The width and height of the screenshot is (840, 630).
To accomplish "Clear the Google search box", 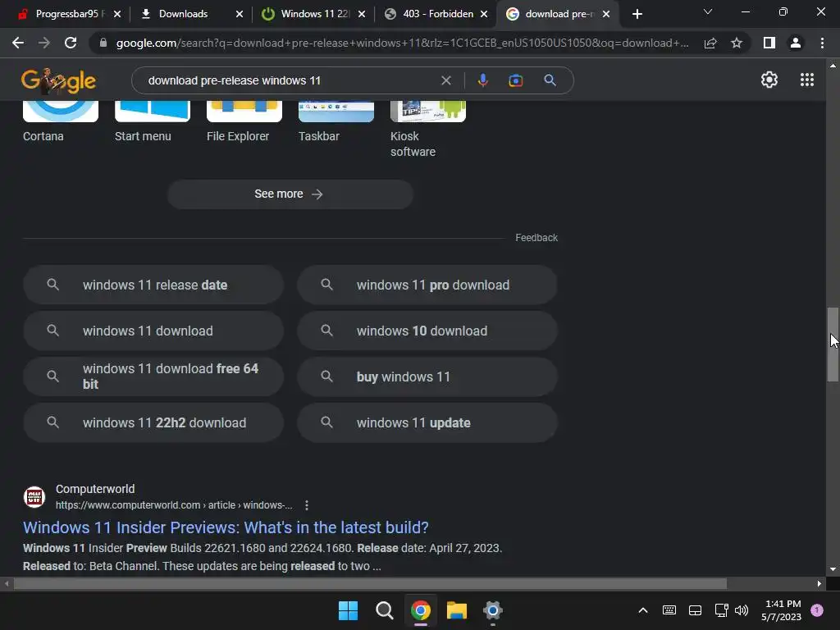I will (x=445, y=80).
